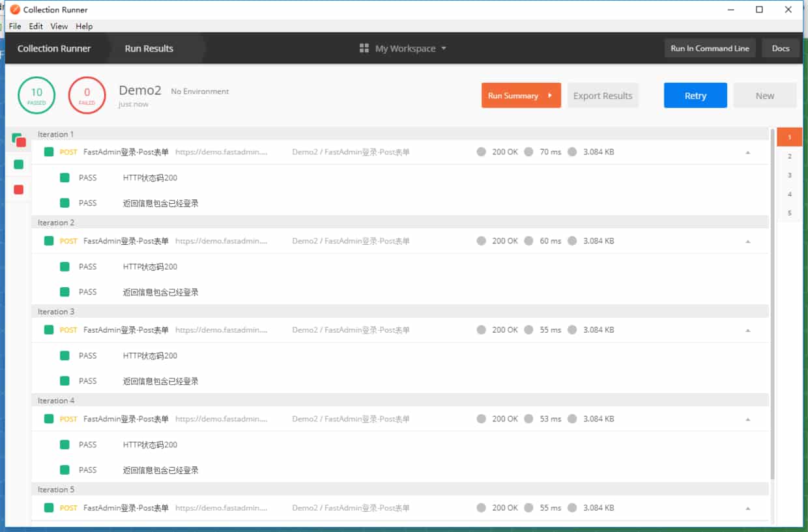Image resolution: width=808 pixels, height=532 pixels.
Task: Jump to iteration 3 in side navigator
Action: coord(789,175)
